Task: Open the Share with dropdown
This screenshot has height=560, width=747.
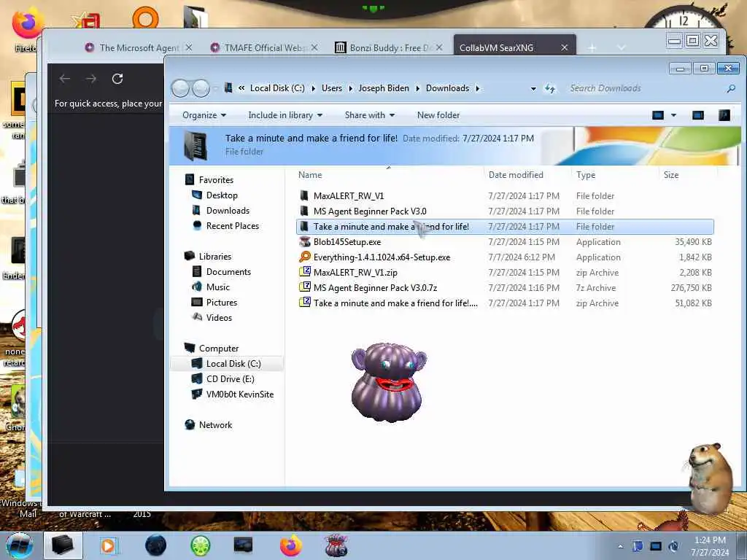Action: [370, 115]
